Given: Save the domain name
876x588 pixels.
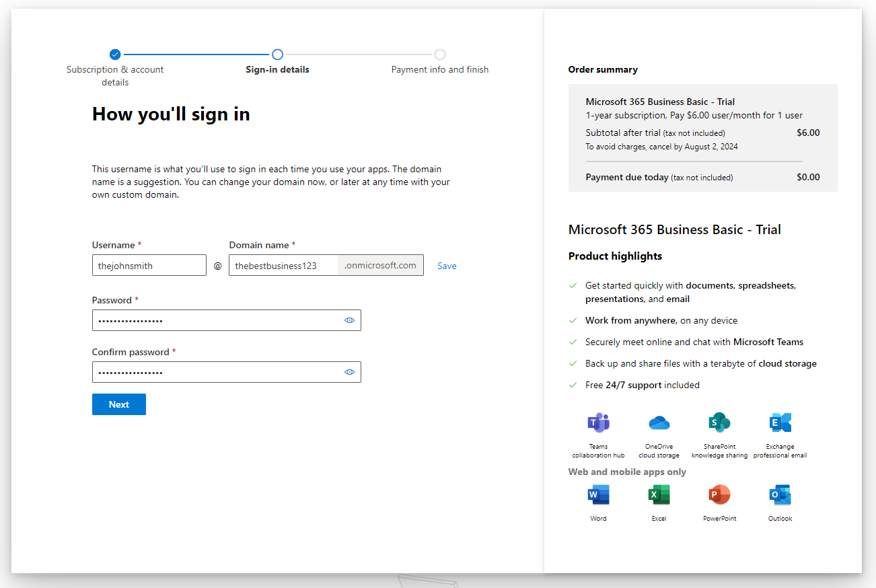Looking at the screenshot, I should pos(447,266).
